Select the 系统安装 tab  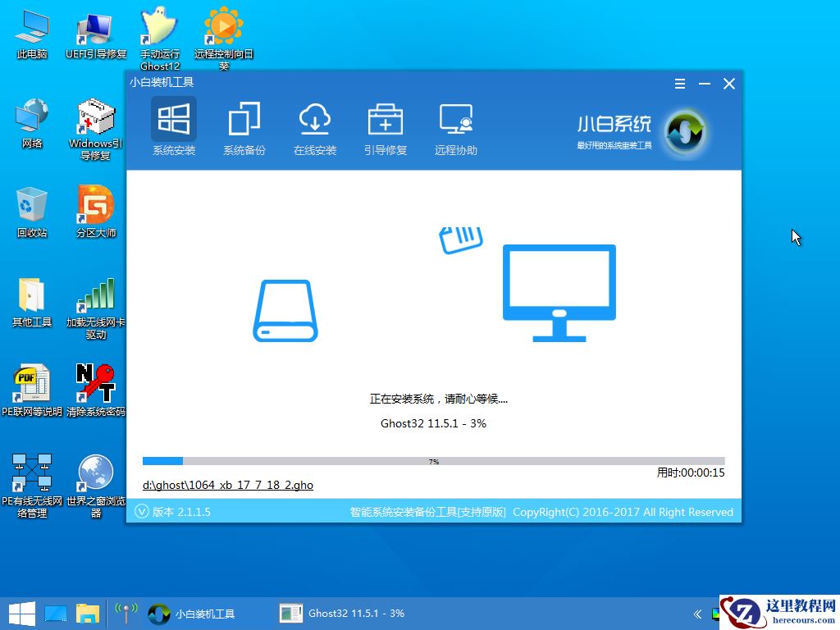coord(173,127)
